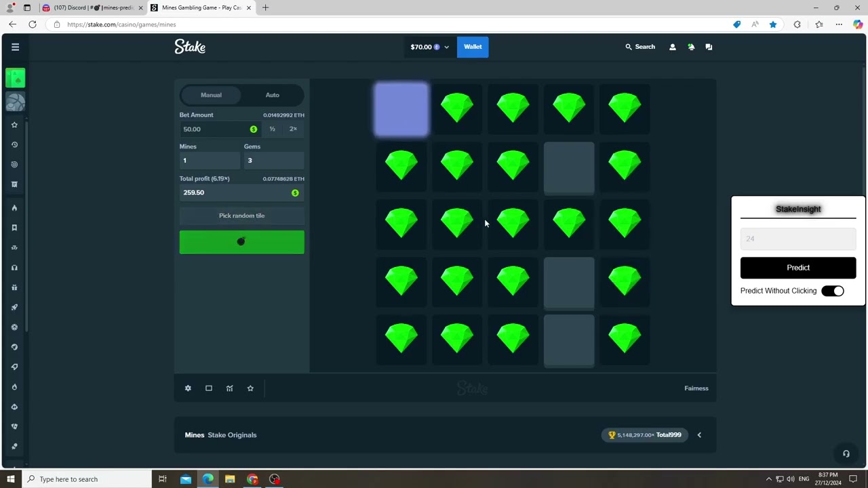The width and height of the screenshot is (868, 488).
Task: Open the hamburger sidebar menu
Action: tap(15, 47)
